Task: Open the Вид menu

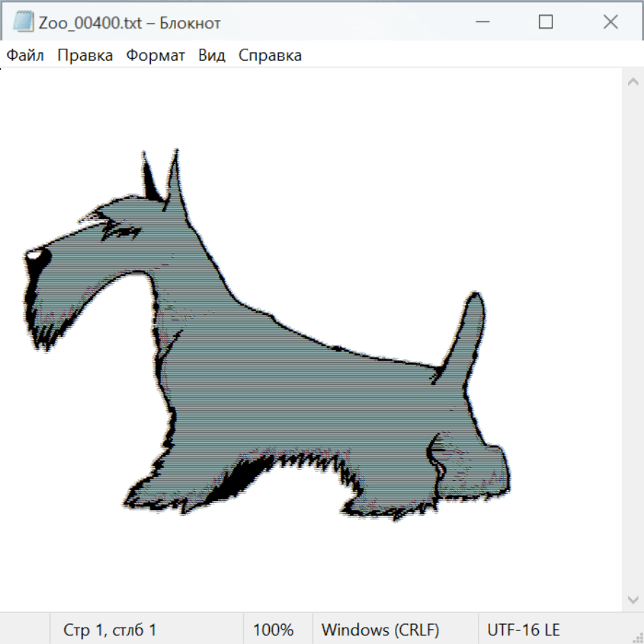Action: tap(212, 56)
